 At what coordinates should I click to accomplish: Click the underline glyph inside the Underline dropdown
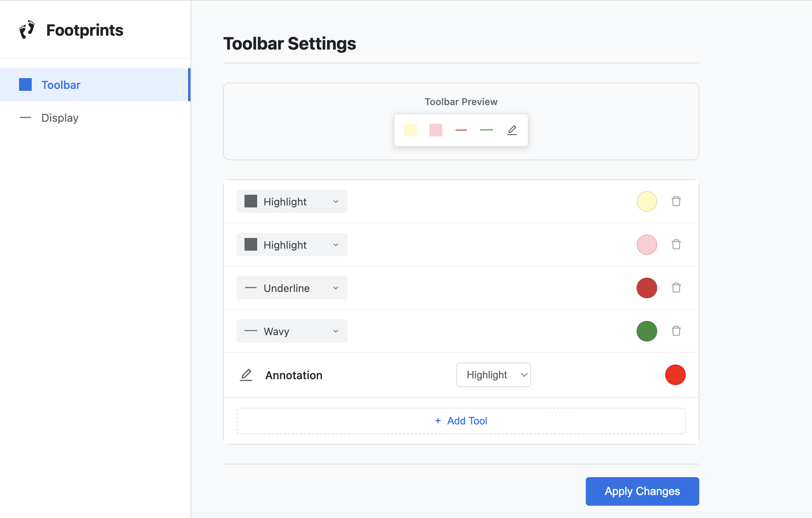[250, 288]
